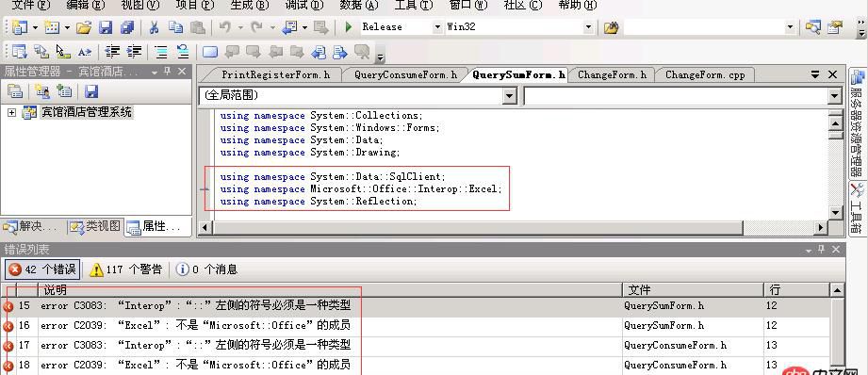Open the 文件(F) menu

tap(31, 5)
